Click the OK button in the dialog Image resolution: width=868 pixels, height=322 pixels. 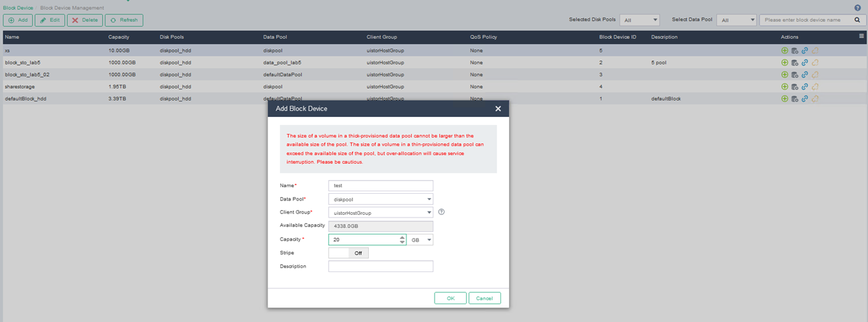450,298
